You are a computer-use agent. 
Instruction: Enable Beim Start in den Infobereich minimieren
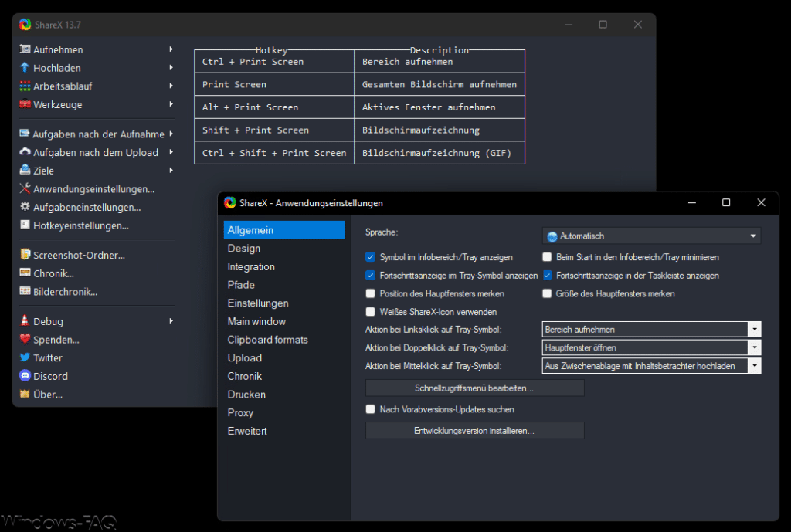coord(547,257)
